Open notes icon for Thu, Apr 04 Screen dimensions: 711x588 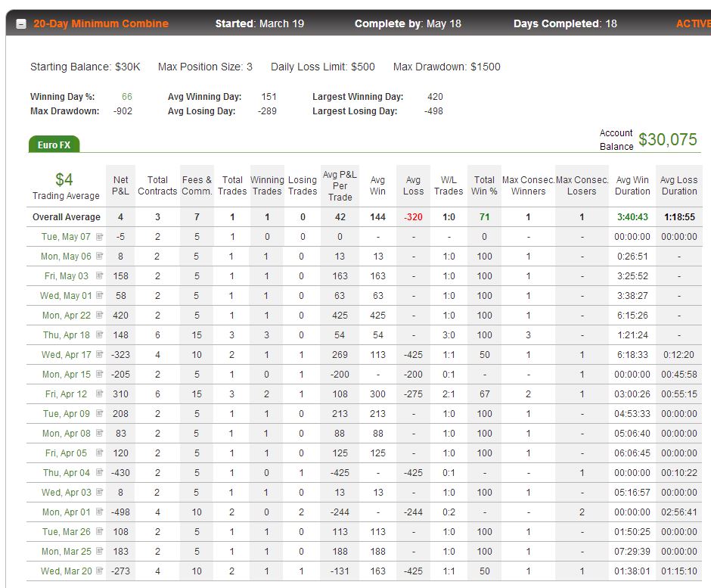coord(99,473)
